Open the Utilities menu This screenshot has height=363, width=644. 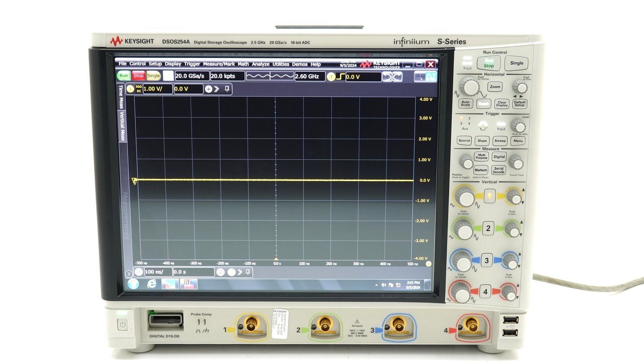[281, 64]
